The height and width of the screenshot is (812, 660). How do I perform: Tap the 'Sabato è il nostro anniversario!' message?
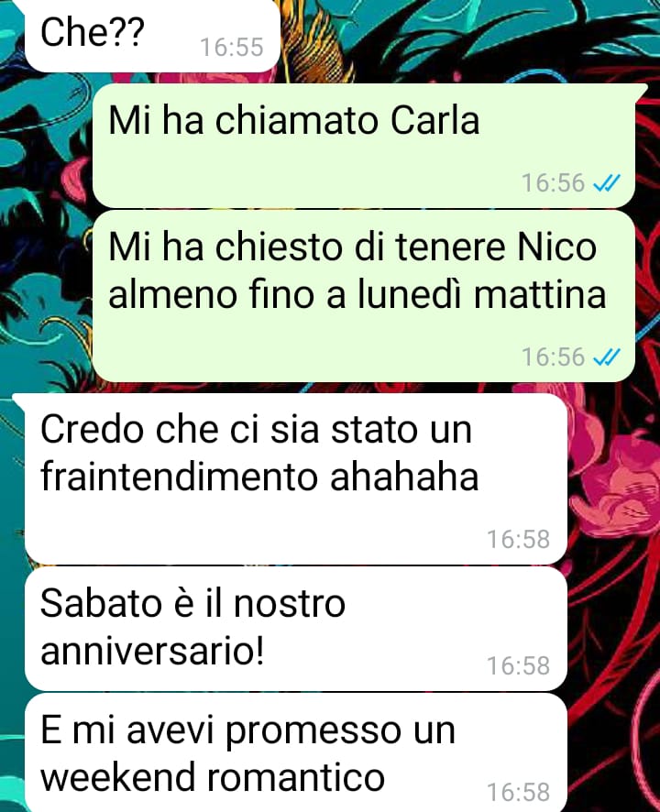pyautogui.click(x=296, y=628)
